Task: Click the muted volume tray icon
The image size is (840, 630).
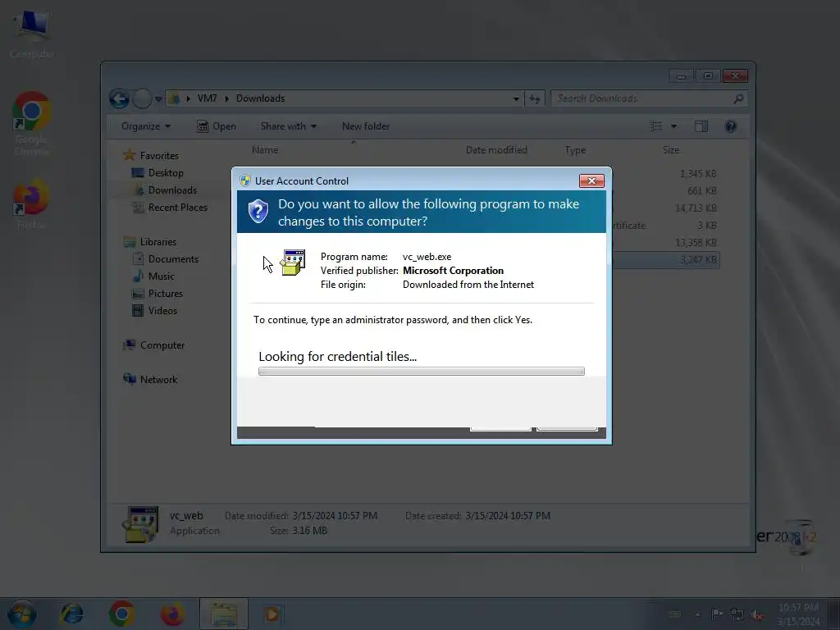Action: tap(757, 614)
